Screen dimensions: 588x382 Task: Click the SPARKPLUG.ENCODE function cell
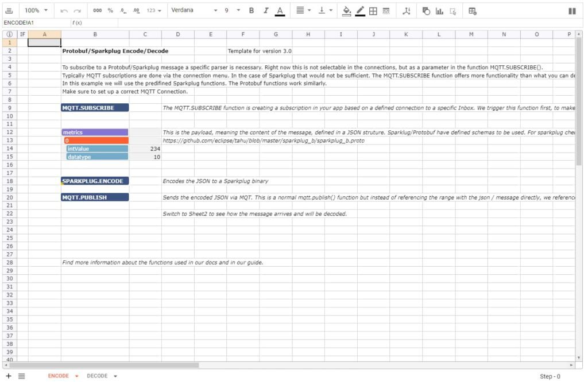95,181
